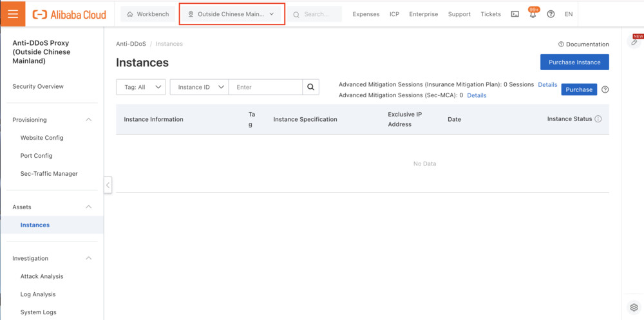The width and height of the screenshot is (644, 320).
Task: Open Cloud Shell terminal icon
Action: 515,14
